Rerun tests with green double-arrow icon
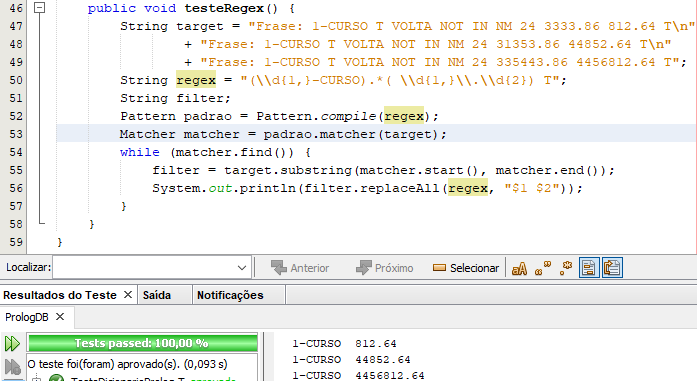The height and width of the screenshot is (381, 697). coord(12,344)
